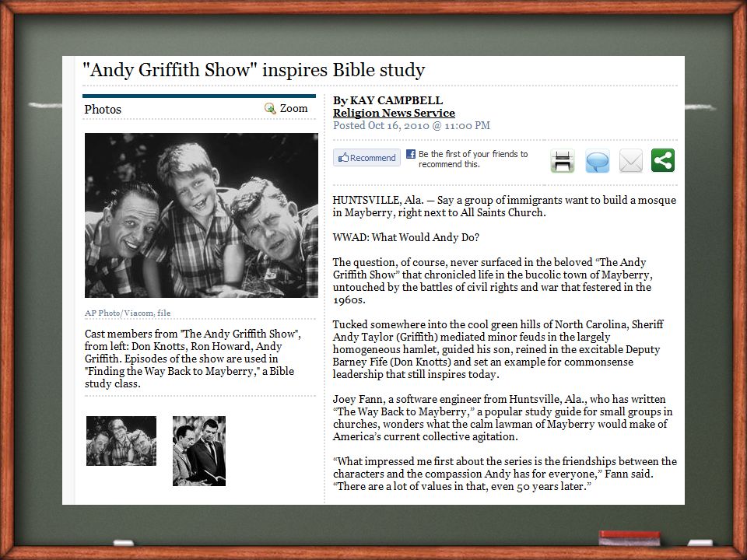This screenshot has height=560, width=747.
Task: Open the main cast photo
Action: tap(201, 215)
